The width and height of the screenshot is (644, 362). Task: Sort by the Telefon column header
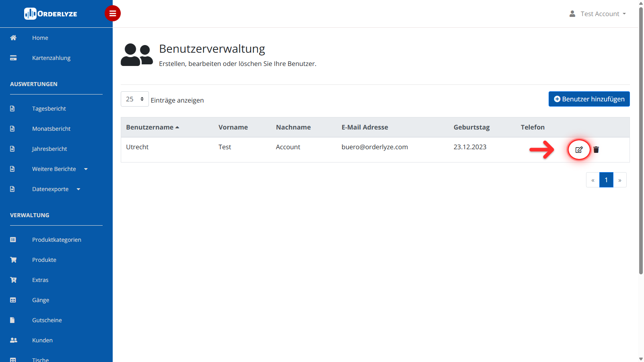[x=533, y=127]
